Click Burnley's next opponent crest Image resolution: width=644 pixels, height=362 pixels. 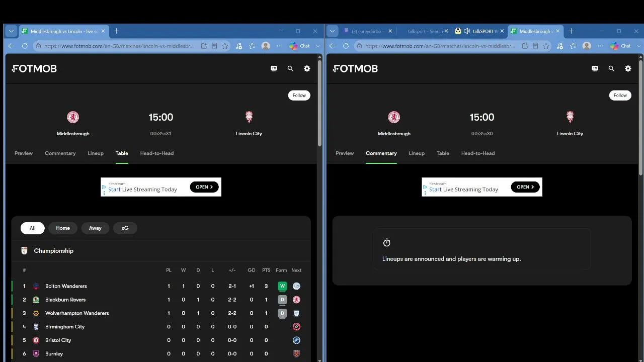pos(296,354)
